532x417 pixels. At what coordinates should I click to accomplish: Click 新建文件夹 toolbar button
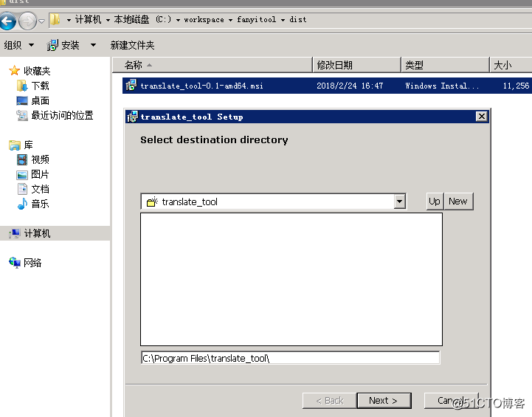pos(132,45)
